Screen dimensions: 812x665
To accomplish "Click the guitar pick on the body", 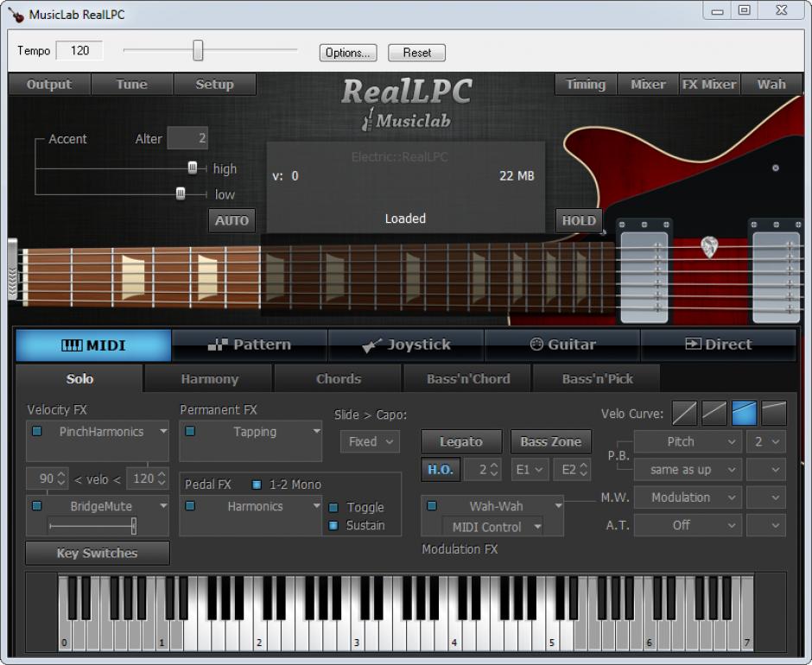I will click(709, 247).
